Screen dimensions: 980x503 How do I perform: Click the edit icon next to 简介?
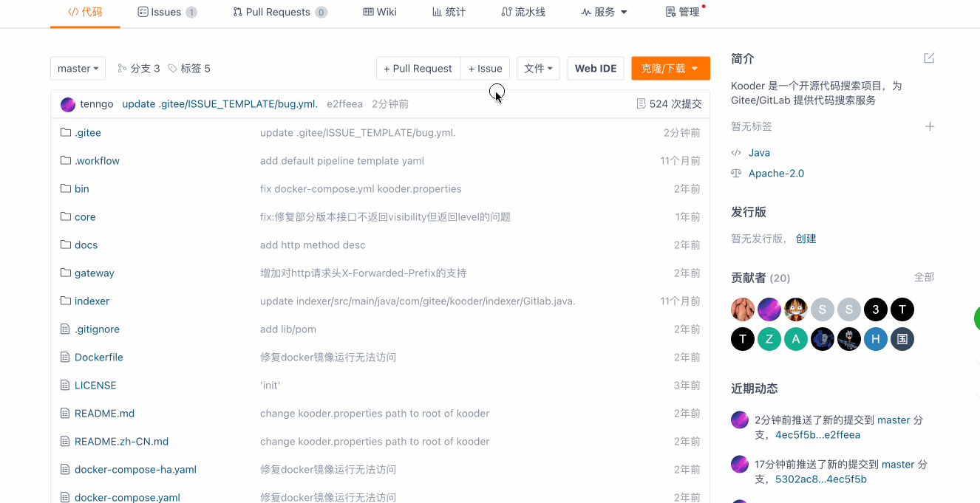pos(929,58)
